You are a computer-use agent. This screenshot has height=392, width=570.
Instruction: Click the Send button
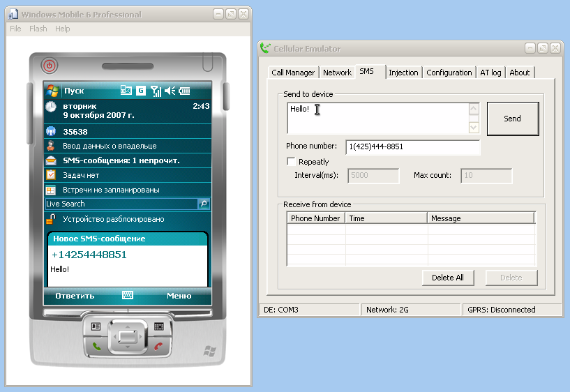click(513, 119)
